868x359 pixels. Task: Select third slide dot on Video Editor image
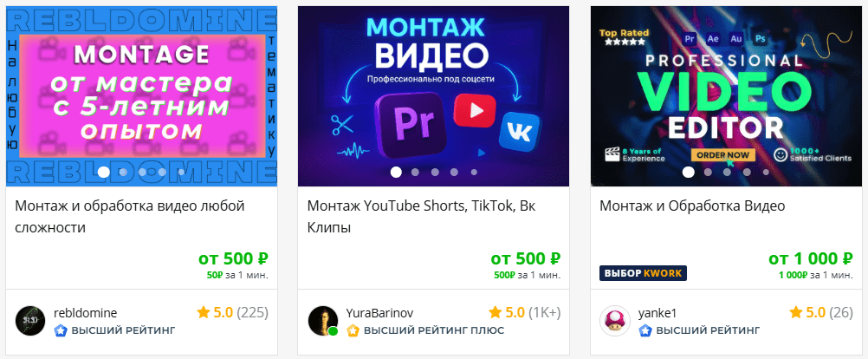[727, 173]
